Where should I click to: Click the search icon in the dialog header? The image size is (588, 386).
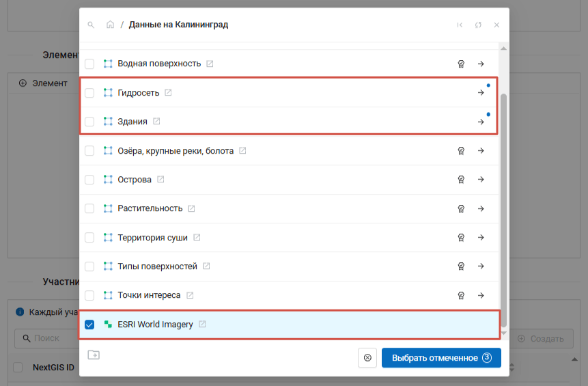91,25
